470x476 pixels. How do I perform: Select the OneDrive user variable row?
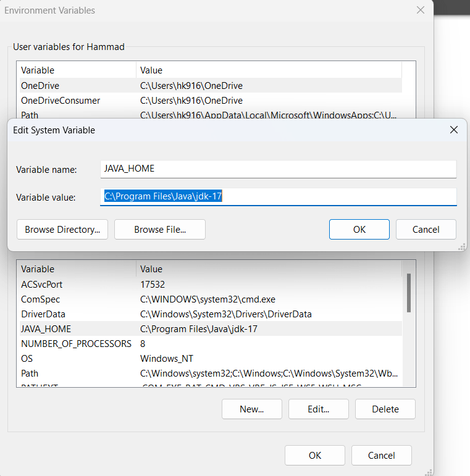pyautogui.click(x=211, y=86)
